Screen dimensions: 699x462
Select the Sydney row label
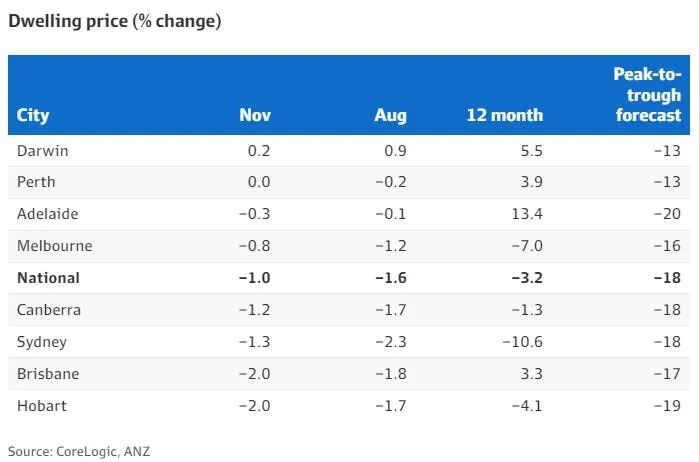42,342
